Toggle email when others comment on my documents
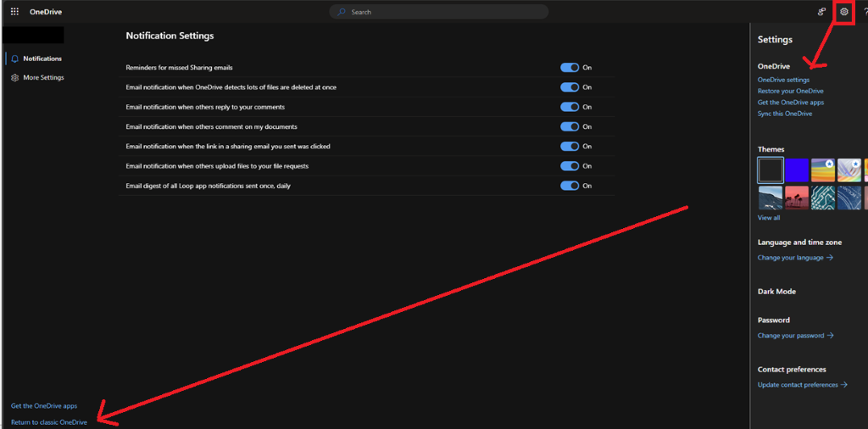This screenshot has width=868, height=429. coord(570,127)
